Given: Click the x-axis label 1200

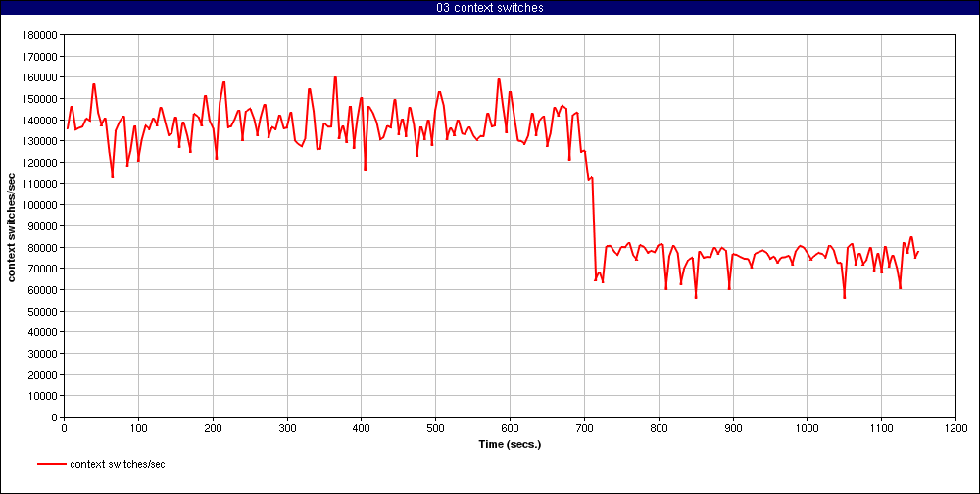Looking at the screenshot, I should pyautogui.click(x=955, y=429).
